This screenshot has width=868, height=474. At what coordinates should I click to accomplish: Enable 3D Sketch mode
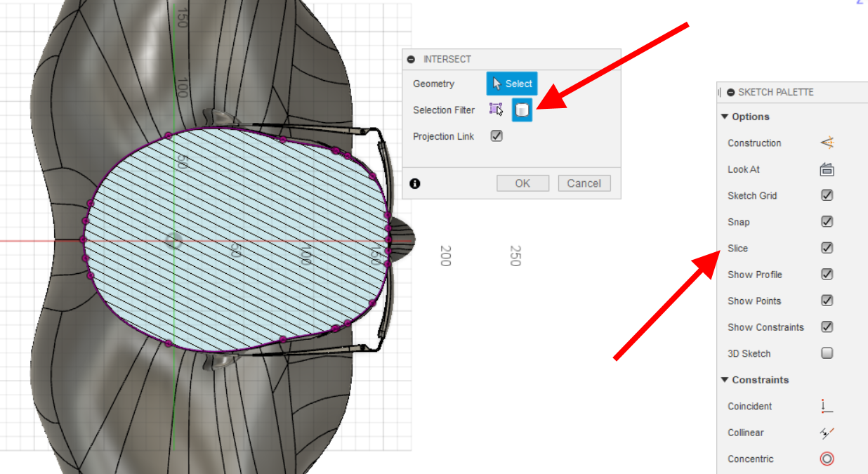tap(826, 353)
